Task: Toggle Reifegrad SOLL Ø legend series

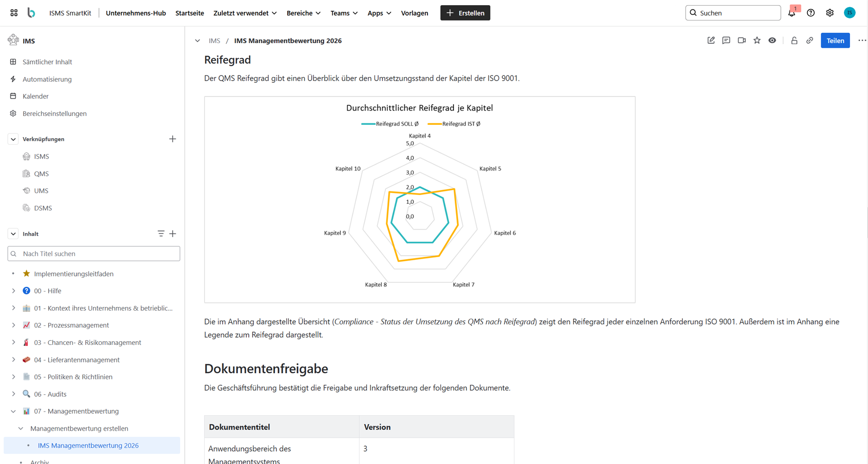Action: 390,124
